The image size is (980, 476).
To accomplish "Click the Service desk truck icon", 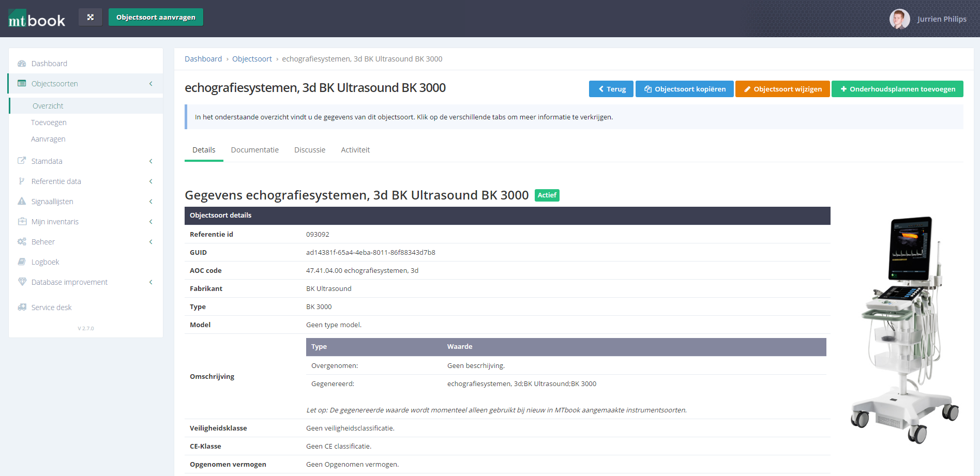I will coord(22,308).
